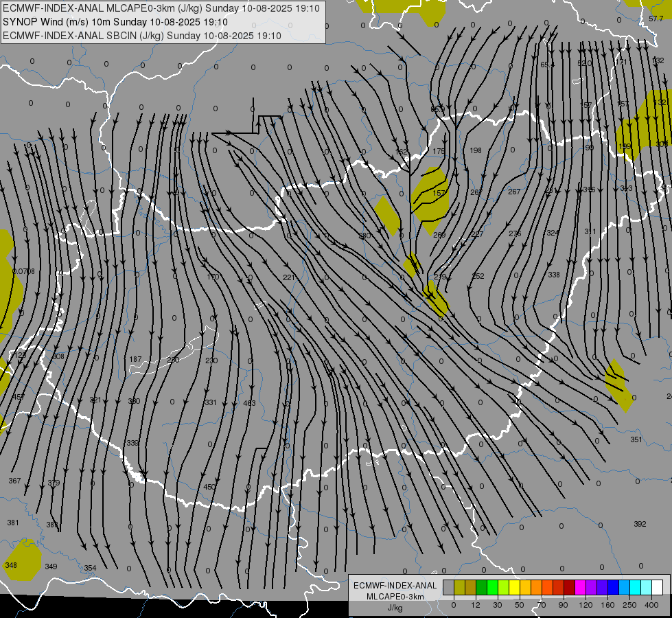Click the olive legend swatch above 0
The image size is (672, 618).
[x=459, y=587]
